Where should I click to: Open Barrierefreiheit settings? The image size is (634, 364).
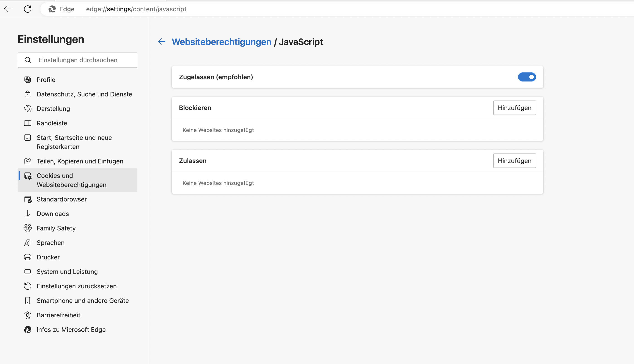tap(77, 315)
